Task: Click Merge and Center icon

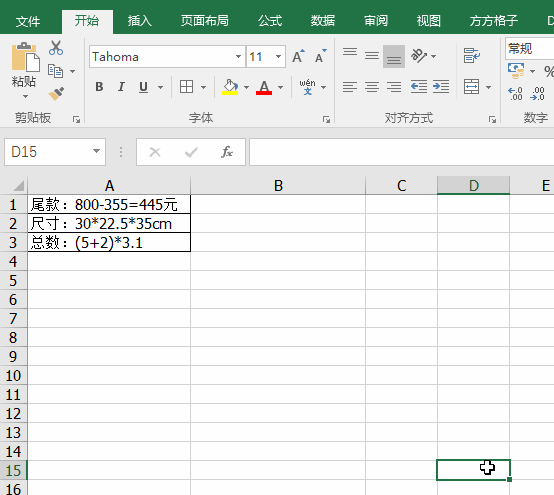Action: tap(472, 87)
